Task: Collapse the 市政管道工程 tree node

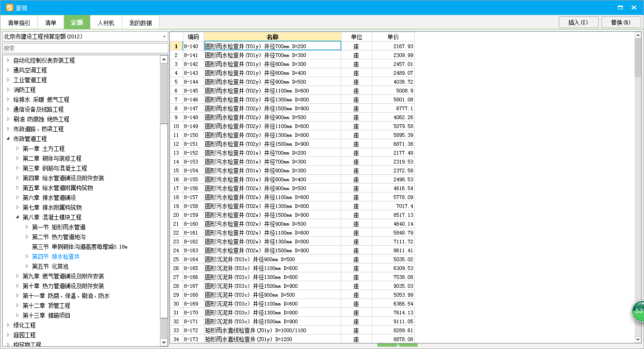Action: pyautogui.click(x=8, y=139)
